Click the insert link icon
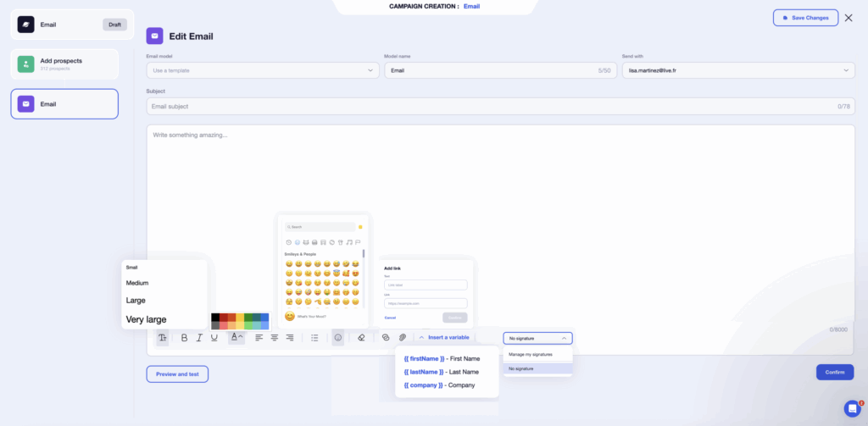Viewport: 868px width, 426px height. tap(386, 337)
